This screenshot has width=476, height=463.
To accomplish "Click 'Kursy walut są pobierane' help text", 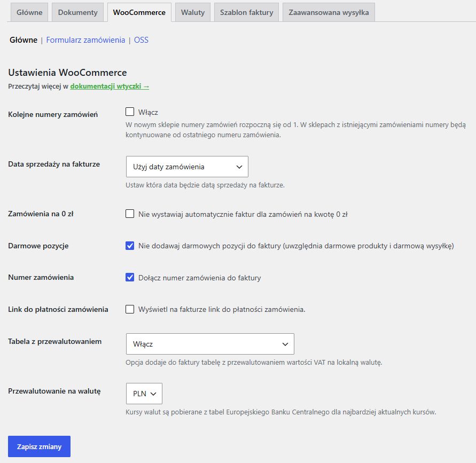I will [281, 412].
